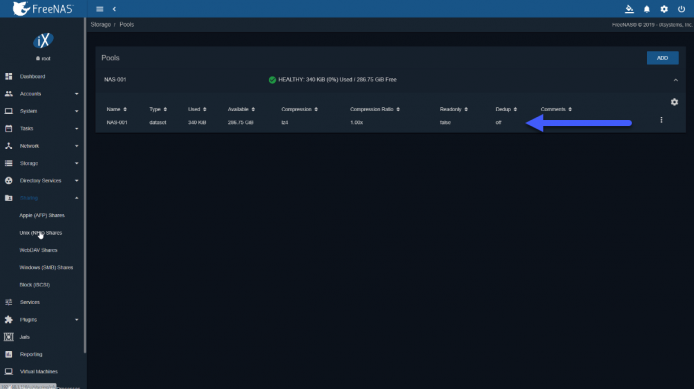Click the power icon

point(681,9)
